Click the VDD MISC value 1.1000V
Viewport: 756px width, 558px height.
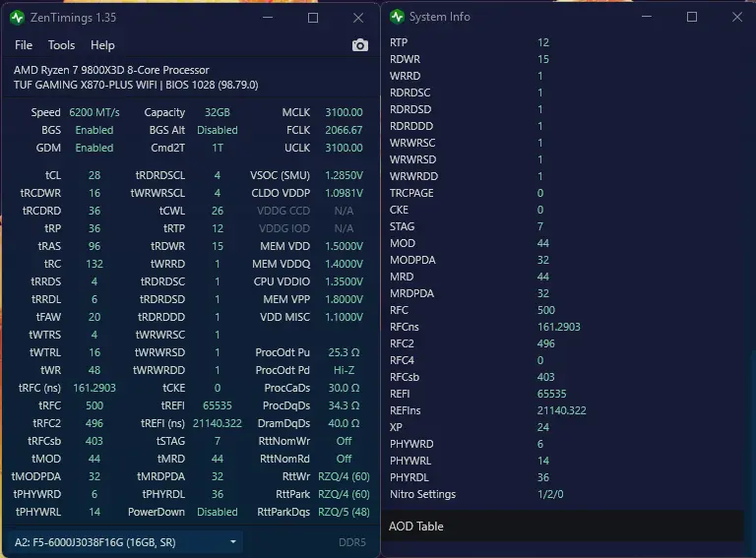point(344,317)
